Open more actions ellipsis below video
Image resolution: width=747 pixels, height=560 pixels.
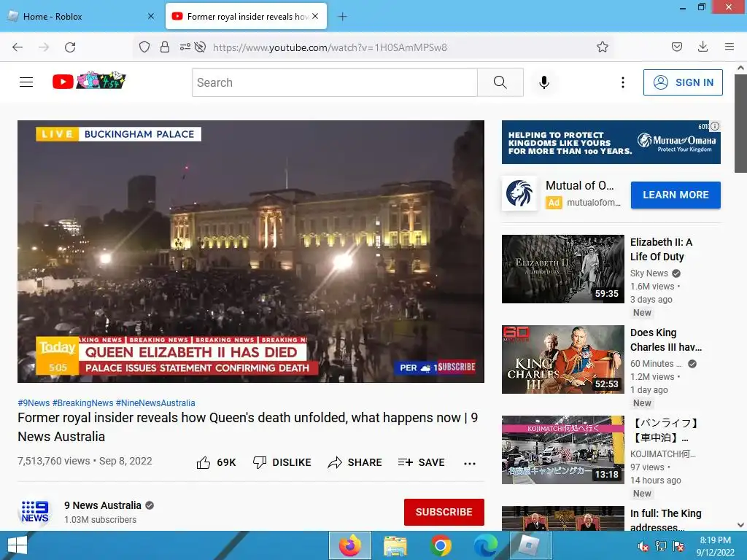470,463
